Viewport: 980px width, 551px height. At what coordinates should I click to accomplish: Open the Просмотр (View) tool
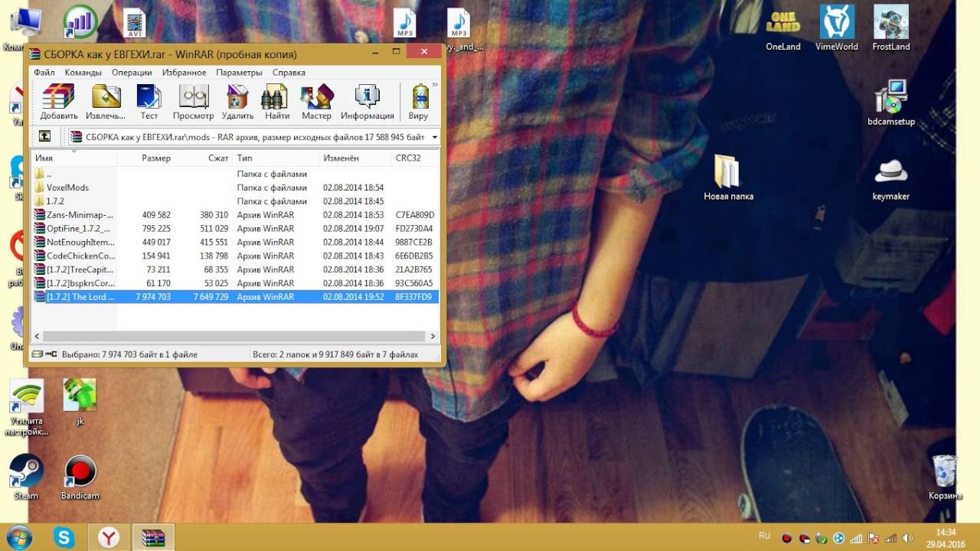click(x=194, y=102)
